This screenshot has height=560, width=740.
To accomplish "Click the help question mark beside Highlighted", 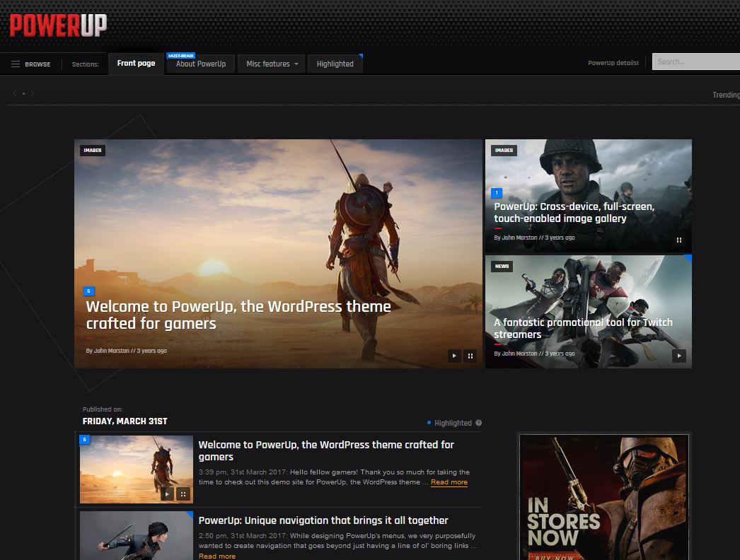I will (x=478, y=423).
